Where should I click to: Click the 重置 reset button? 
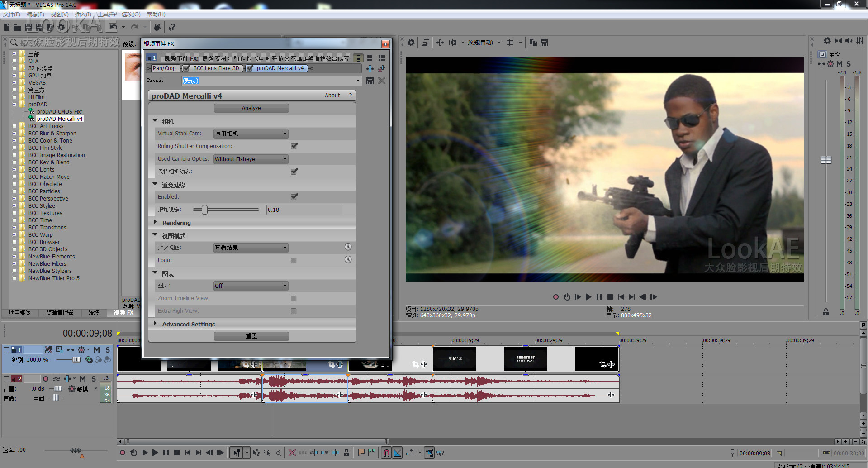[x=251, y=336]
